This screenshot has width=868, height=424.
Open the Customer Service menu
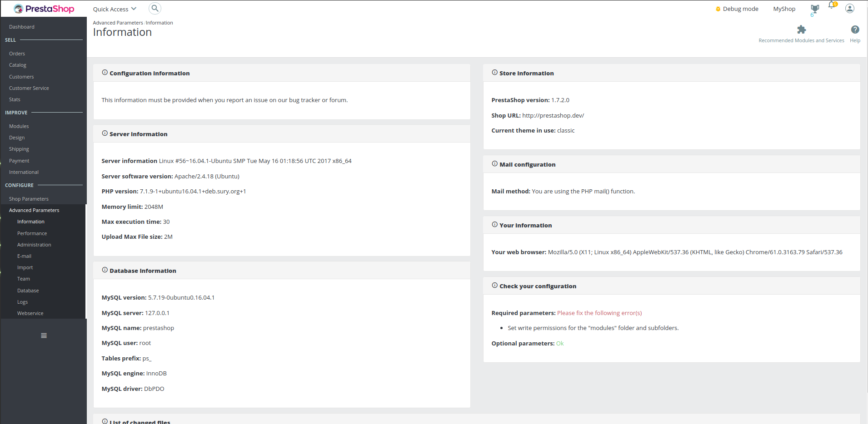point(29,88)
